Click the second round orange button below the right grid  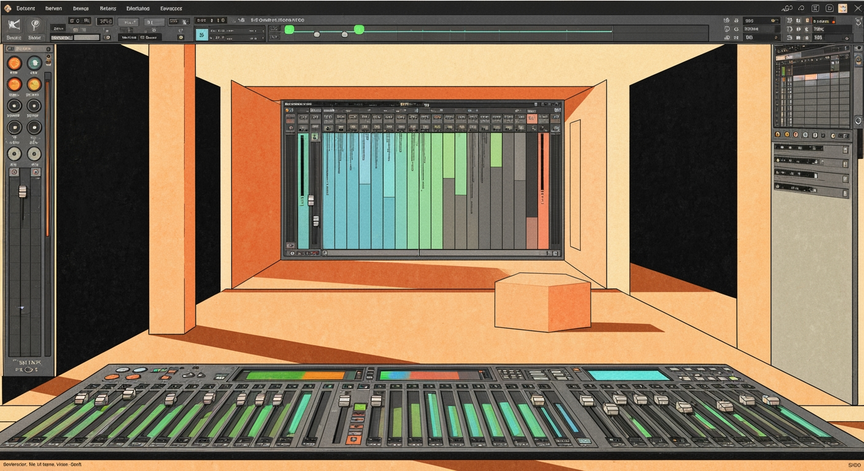[x=787, y=134]
